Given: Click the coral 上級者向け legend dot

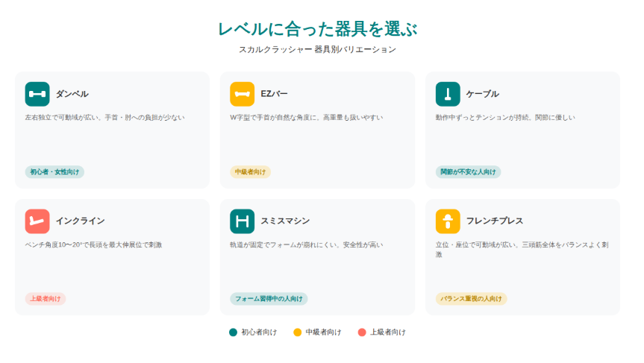Looking at the screenshot, I should pos(362,332).
